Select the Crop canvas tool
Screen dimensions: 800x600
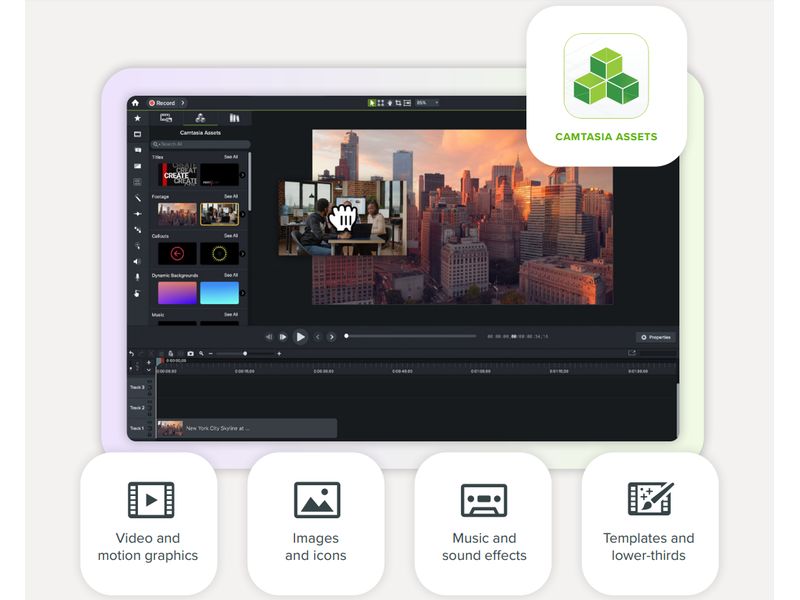pyautogui.click(x=398, y=103)
